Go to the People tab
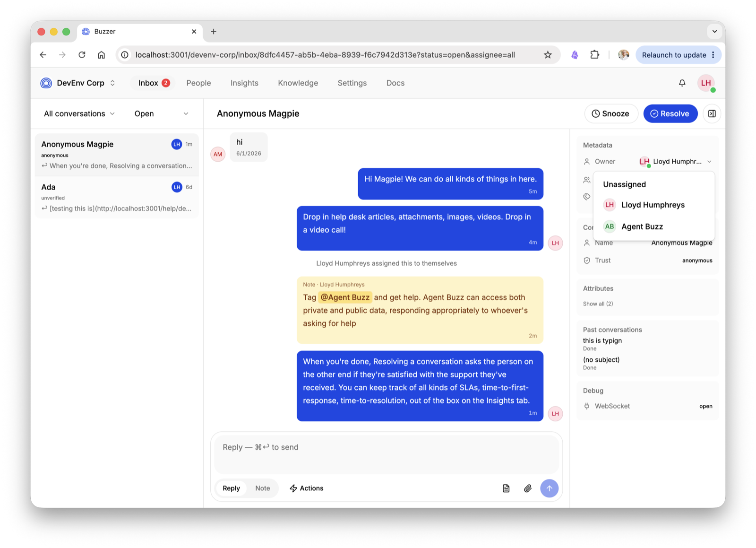This screenshot has width=756, height=548. [x=198, y=83]
